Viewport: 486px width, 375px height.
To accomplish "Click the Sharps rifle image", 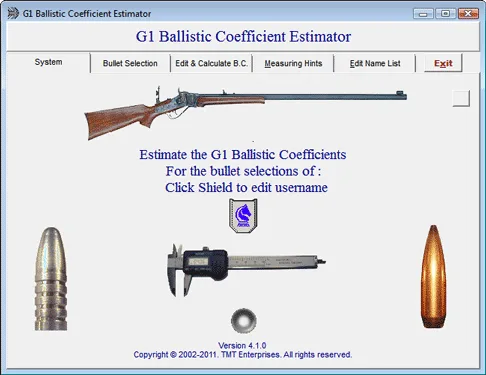I will click(245, 113).
